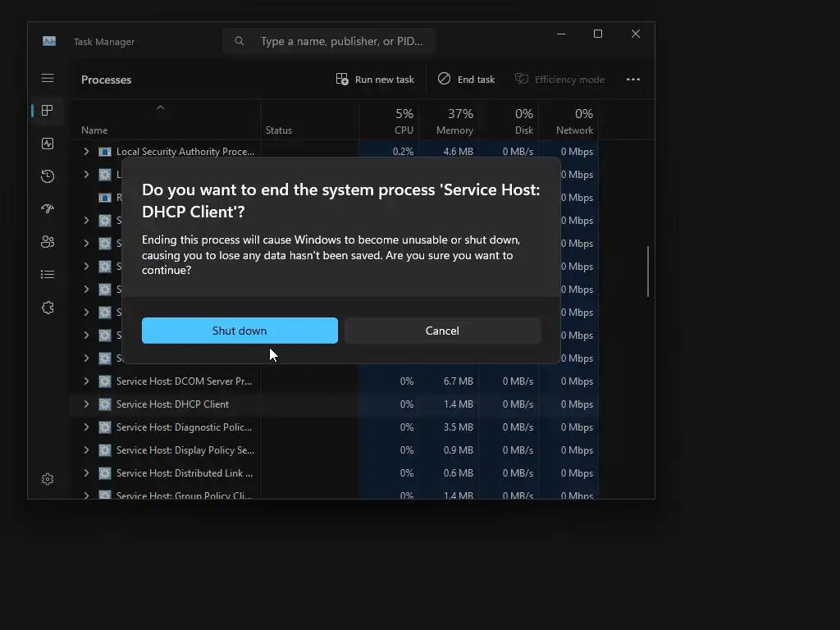Click the Run new task button

coord(375,80)
